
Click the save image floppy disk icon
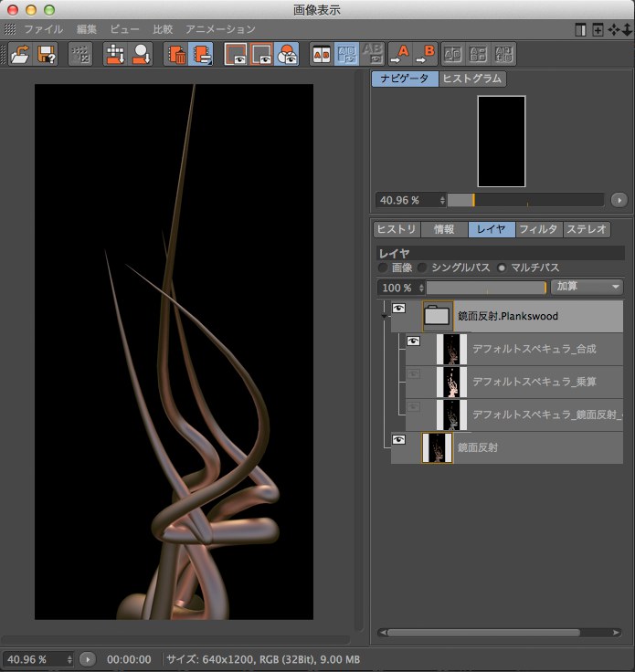(47, 54)
